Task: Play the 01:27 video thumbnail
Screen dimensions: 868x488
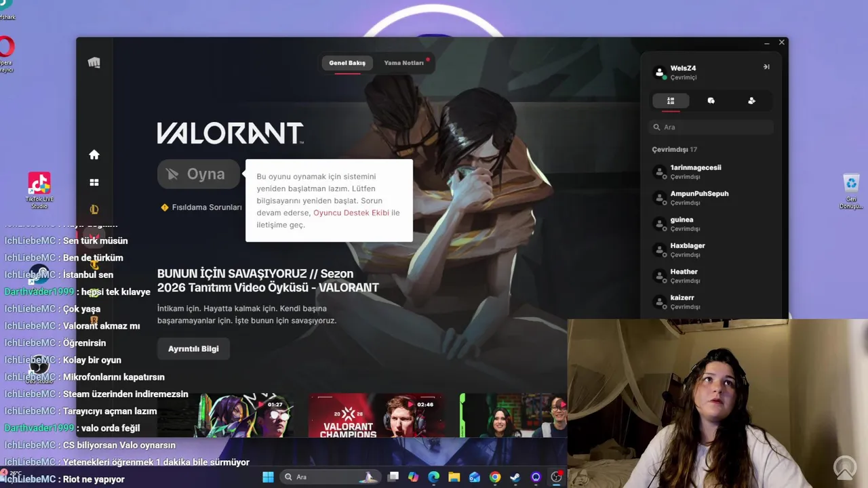Action: coord(226,415)
